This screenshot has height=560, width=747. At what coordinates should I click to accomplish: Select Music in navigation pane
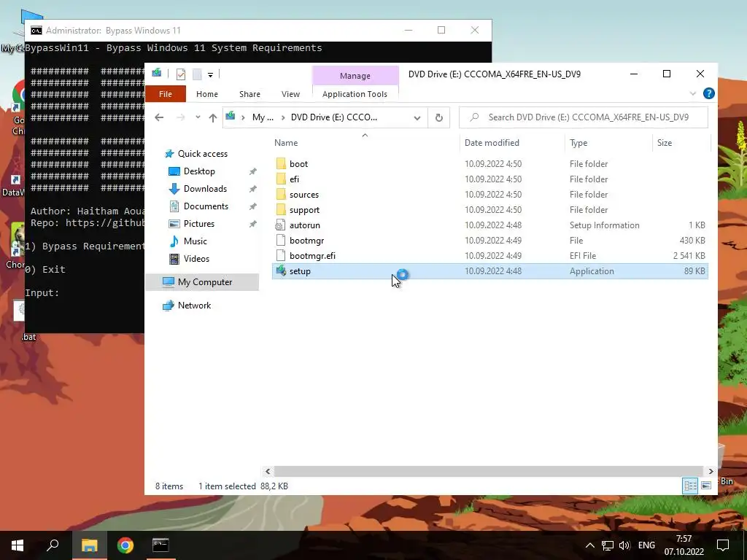(x=195, y=241)
